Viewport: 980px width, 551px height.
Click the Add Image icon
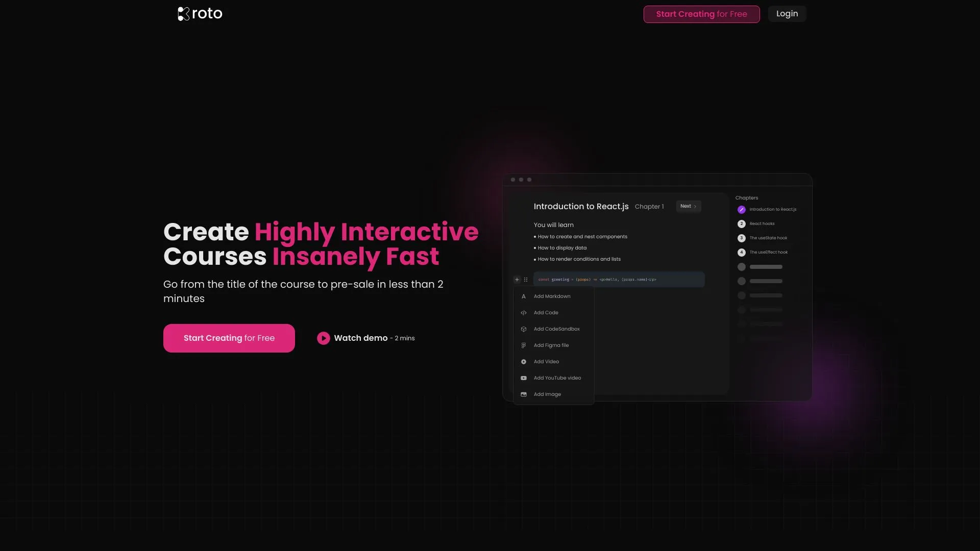(x=524, y=394)
